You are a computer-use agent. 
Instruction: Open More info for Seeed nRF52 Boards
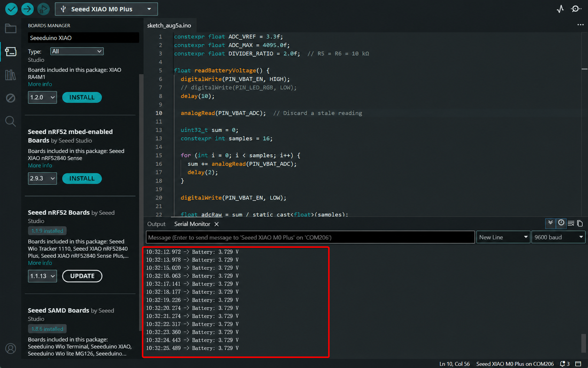point(40,263)
